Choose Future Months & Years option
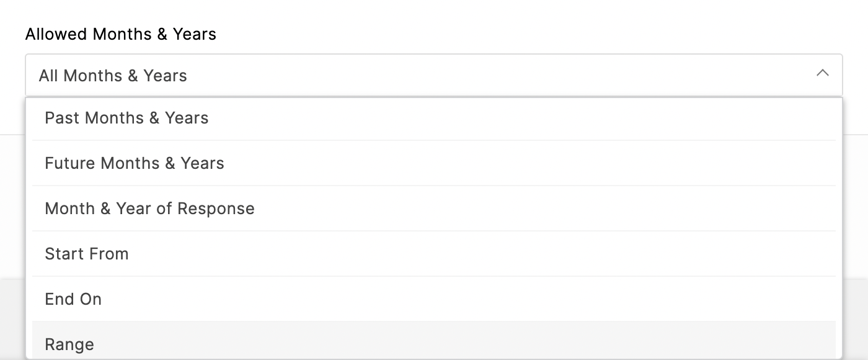868x360 pixels. pos(135,163)
